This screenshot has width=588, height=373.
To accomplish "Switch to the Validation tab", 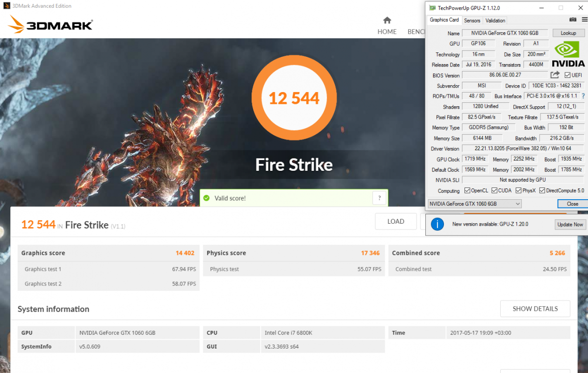I will tap(495, 21).
